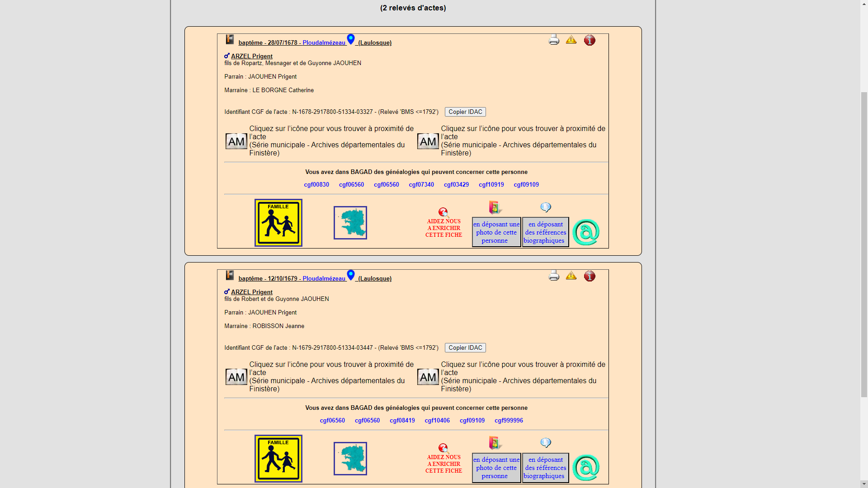Click the Brittany map thumbnail in second record
Screen dimensions: 868x488
[350, 459]
